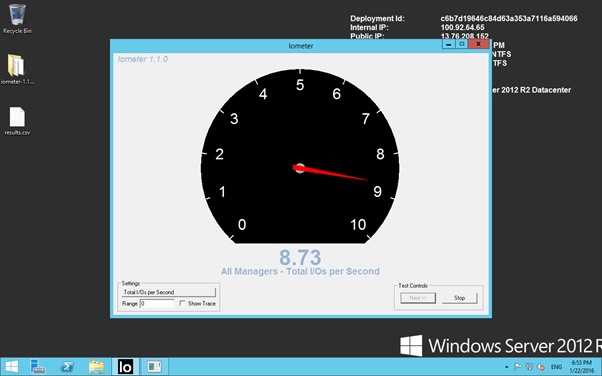This screenshot has height=376, width=602.
Task: Click the number 0 on the gauge
Action: coord(242,224)
